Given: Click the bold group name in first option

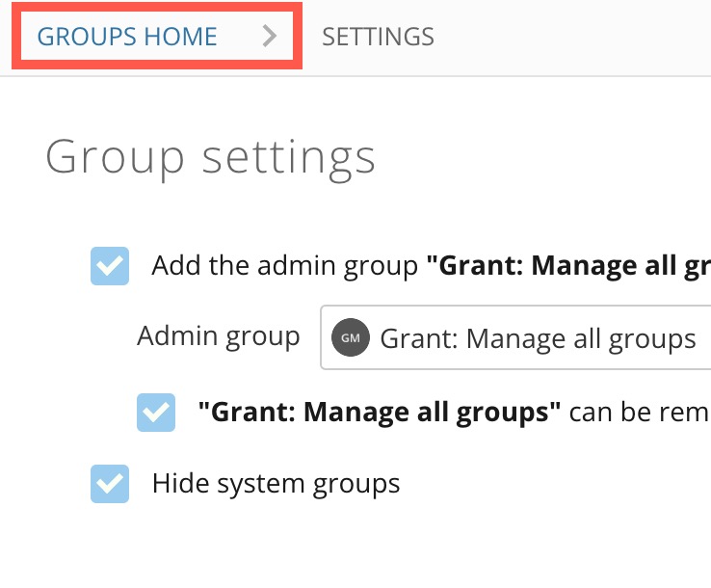Looking at the screenshot, I should tap(568, 266).
